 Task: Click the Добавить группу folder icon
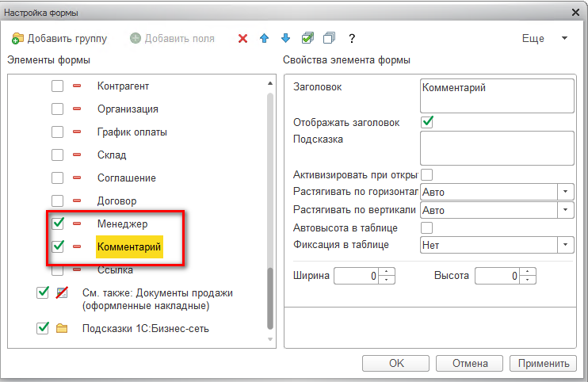click(x=17, y=39)
